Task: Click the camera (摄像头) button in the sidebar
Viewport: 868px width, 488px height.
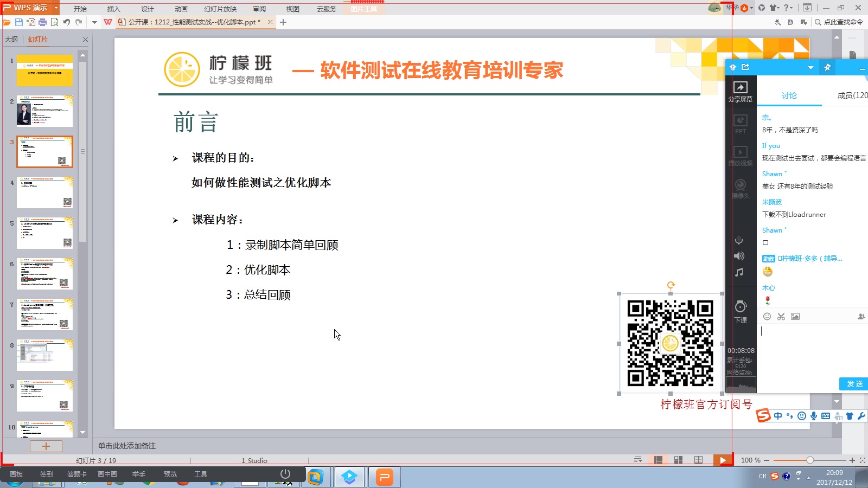Action: (x=741, y=189)
